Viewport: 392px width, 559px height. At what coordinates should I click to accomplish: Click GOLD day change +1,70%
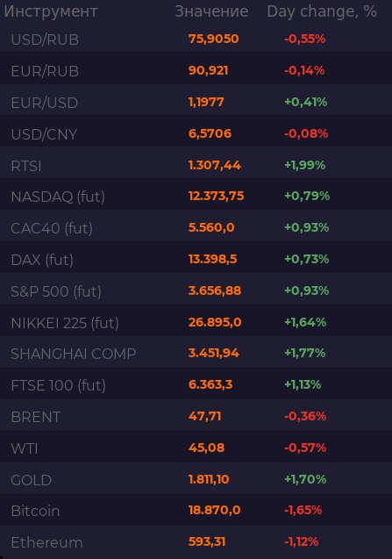point(305,479)
